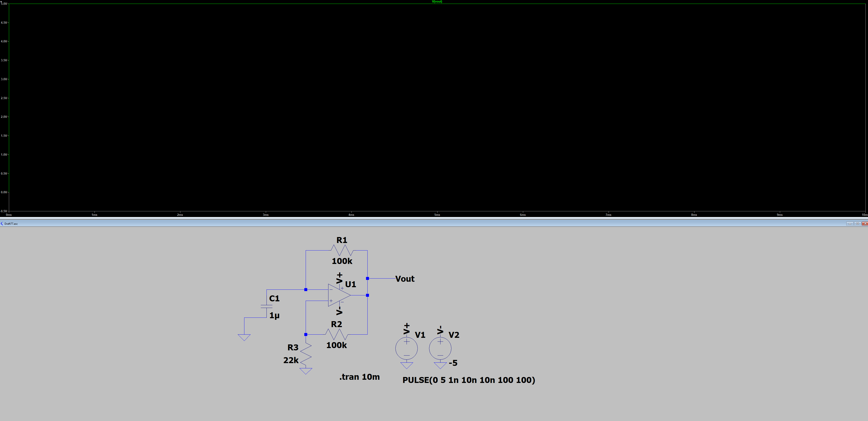Image resolution: width=868 pixels, height=421 pixels.
Task: Click the -0.5V vertical axis label
Action: pos(4,211)
